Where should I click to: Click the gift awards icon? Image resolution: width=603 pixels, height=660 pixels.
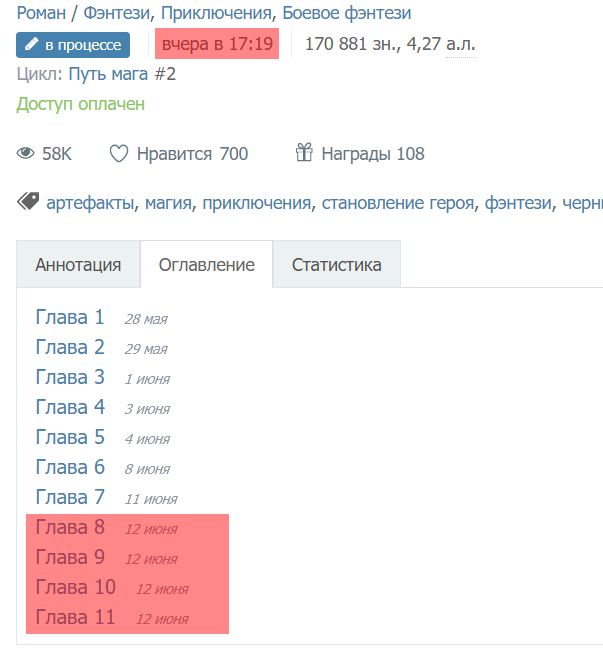tap(304, 153)
